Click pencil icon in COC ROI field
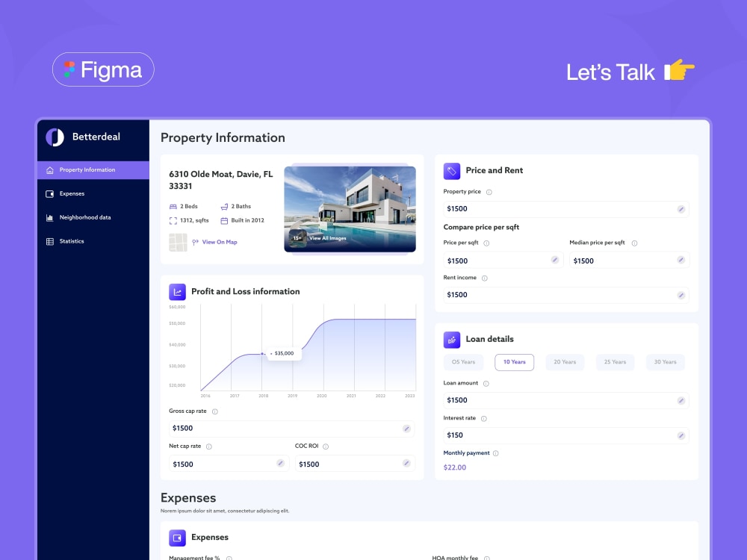 coord(406,464)
